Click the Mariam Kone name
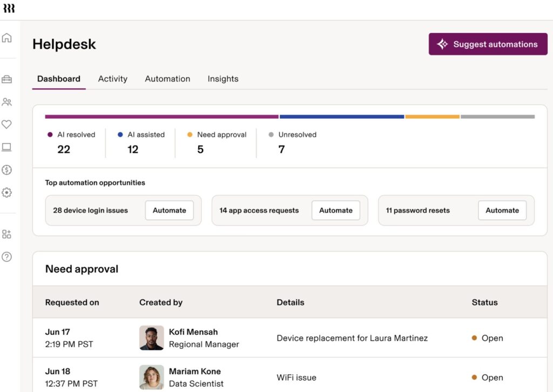This screenshot has width=553, height=392. (x=194, y=371)
